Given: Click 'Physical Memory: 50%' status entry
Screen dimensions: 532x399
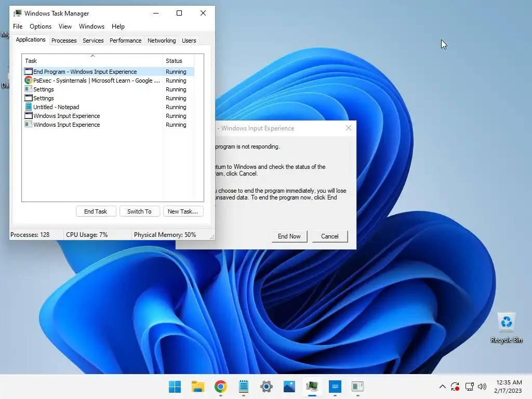Looking at the screenshot, I should 165,235.
